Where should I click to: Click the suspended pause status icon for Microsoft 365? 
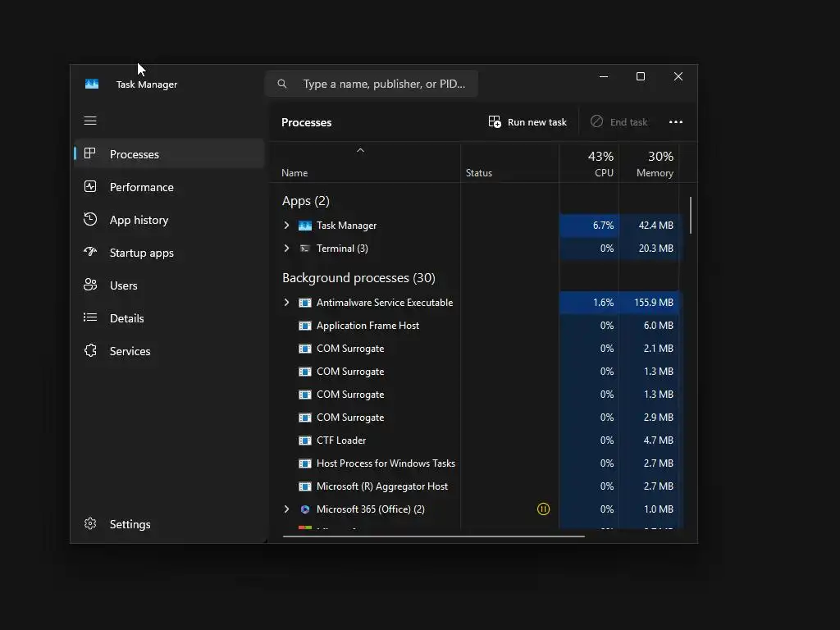(x=543, y=509)
